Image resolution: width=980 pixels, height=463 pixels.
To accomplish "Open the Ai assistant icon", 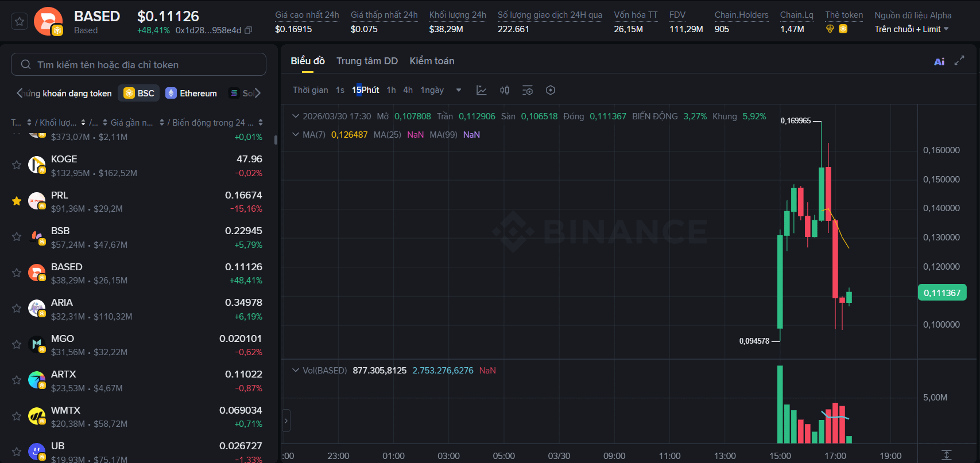I will [939, 61].
